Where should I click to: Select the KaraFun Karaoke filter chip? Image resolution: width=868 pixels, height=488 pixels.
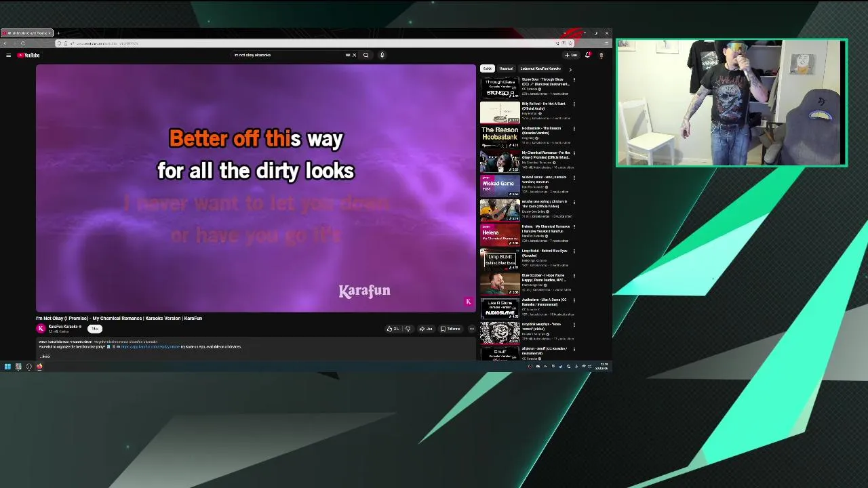coord(540,68)
